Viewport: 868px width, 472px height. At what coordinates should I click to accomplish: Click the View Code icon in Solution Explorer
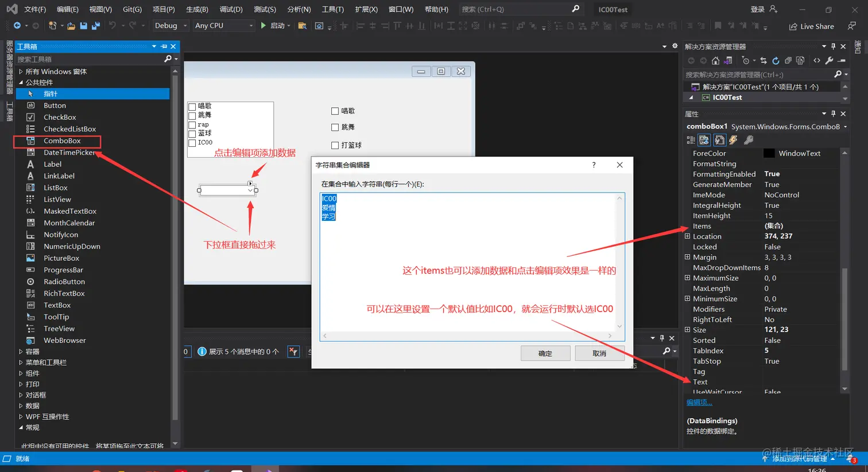click(817, 60)
